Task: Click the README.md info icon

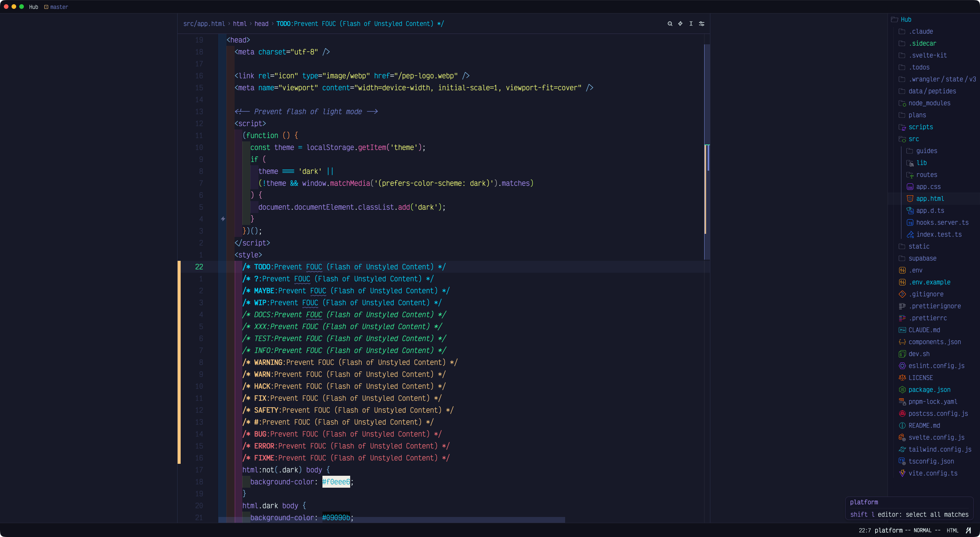Action: [902, 426]
